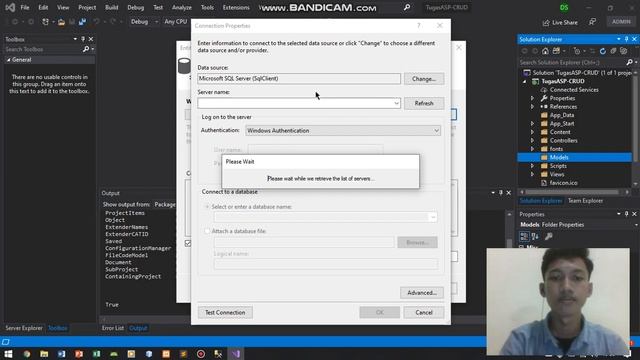Open the File menu
The width and height of the screenshot is (640, 360).
pyautogui.click(x=25, y=7)
